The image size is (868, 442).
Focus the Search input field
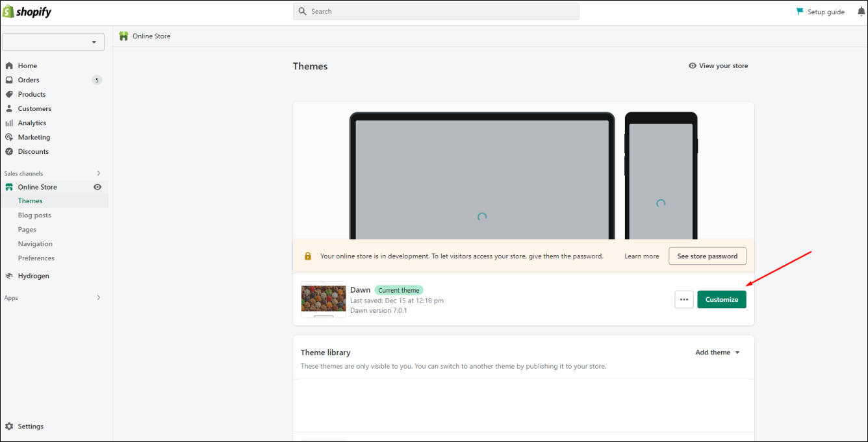pos(436,12)
